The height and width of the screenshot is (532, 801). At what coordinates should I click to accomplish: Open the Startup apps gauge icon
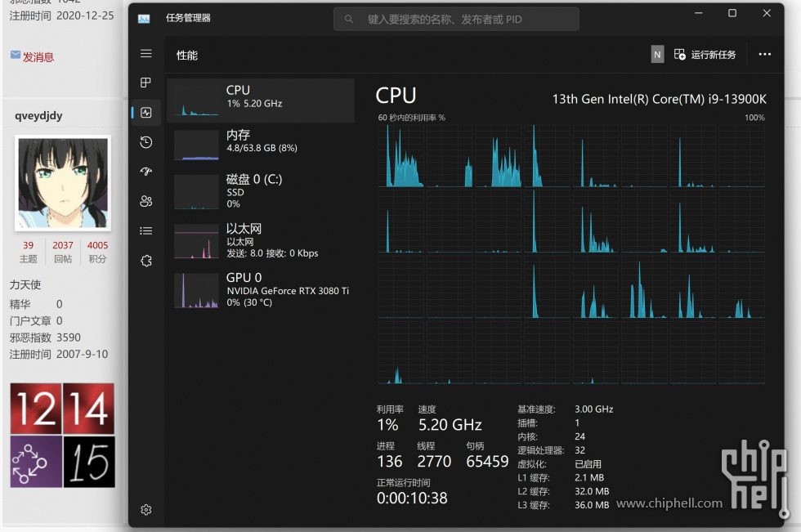(x=146, y=172)
